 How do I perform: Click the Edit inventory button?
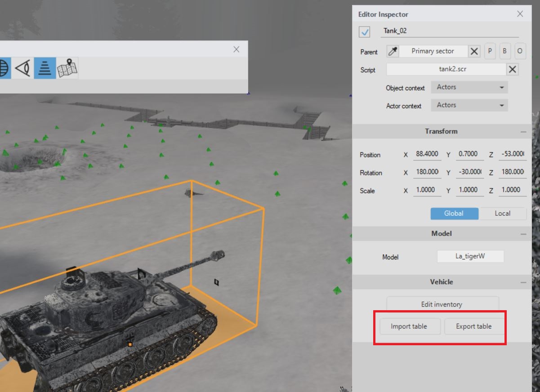(442, 304)
